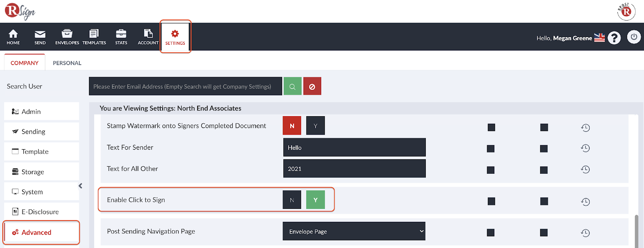The height and width of the screenshot is (248, 644).
Task: Click the Post Sending Navigation Page label
Action: coord(151,231)
